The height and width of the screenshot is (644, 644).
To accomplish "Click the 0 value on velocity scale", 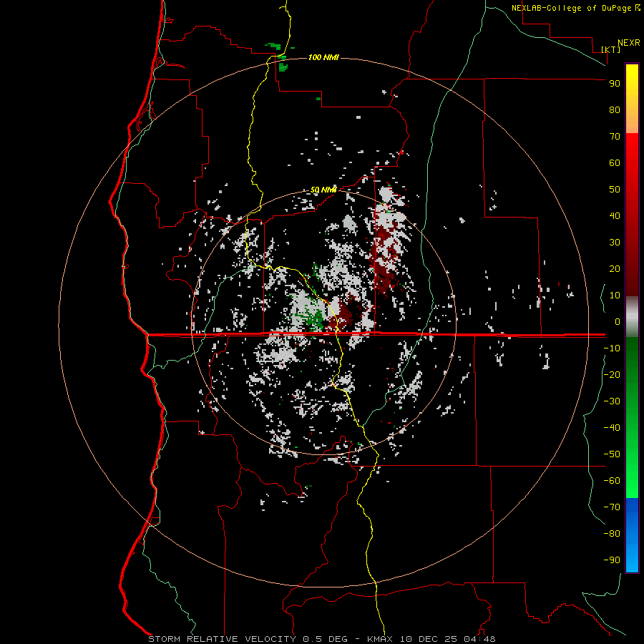I will tap(618, 322).
